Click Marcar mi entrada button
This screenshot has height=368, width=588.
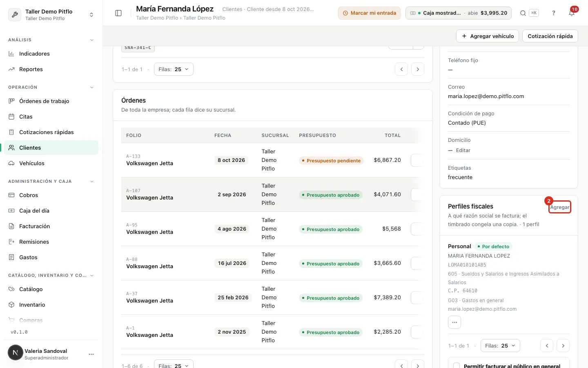(x=369, y=13)
